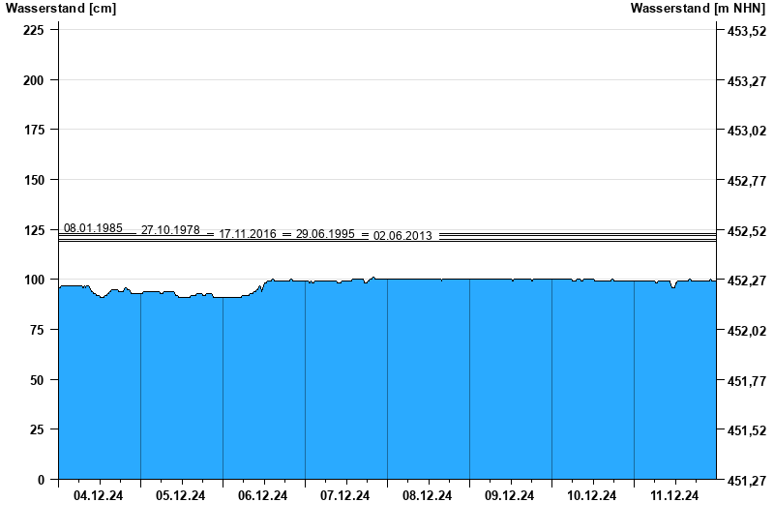774x532 pixels.
Task: Click the Wasserstand [cm] axis title
Action: (x=61, y=9)
